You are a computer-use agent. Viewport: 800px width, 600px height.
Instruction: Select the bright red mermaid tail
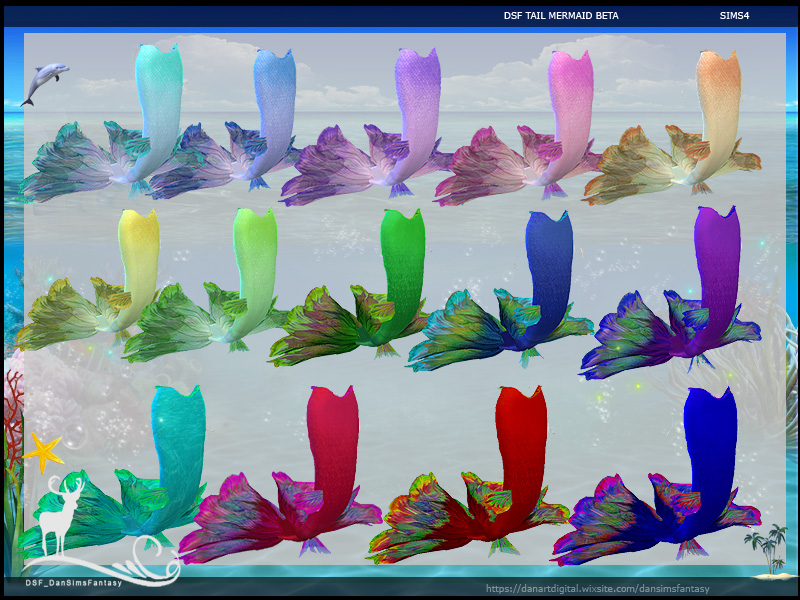tap(469, 474)
